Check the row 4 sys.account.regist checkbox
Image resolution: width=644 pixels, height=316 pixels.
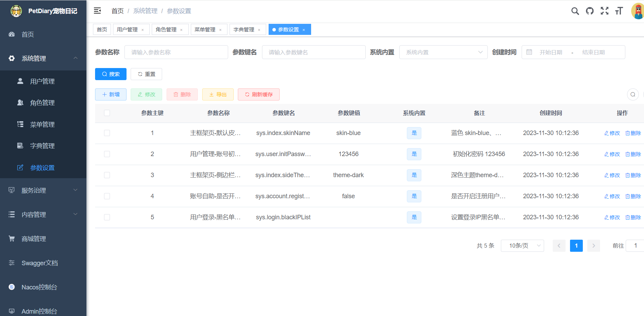click(107, 196)
